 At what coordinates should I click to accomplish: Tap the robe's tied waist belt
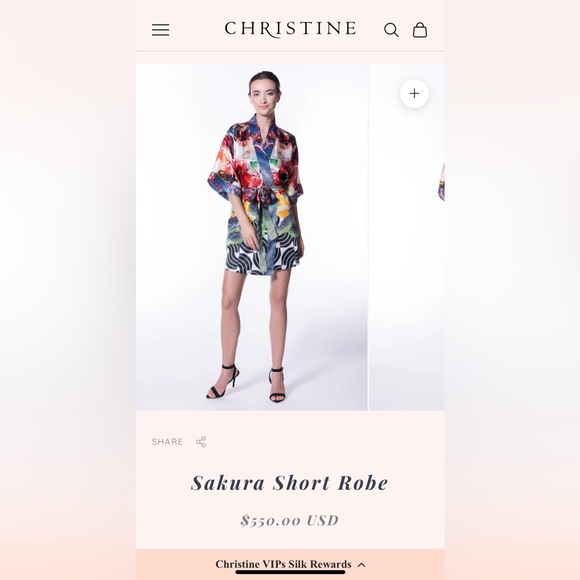tap(264, 192)
